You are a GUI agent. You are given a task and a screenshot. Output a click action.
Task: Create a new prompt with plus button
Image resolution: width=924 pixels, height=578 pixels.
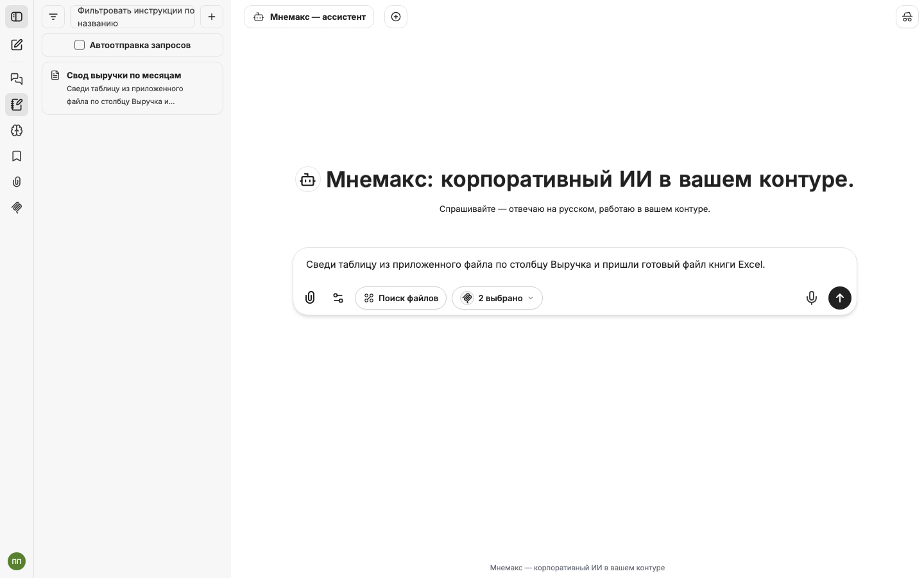coord(212,17)
